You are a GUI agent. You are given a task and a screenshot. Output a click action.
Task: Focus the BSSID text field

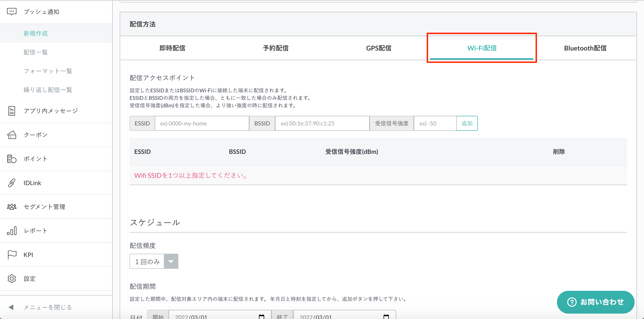click(322, 123)
